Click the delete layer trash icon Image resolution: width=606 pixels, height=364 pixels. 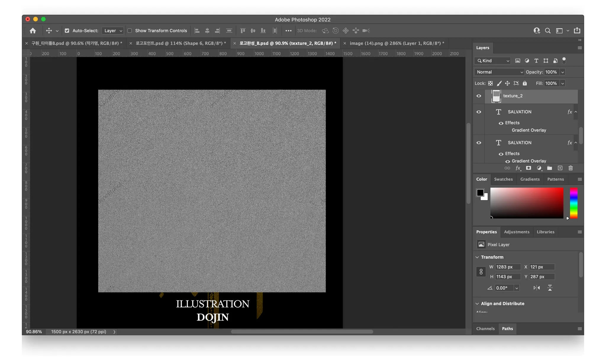570,168
